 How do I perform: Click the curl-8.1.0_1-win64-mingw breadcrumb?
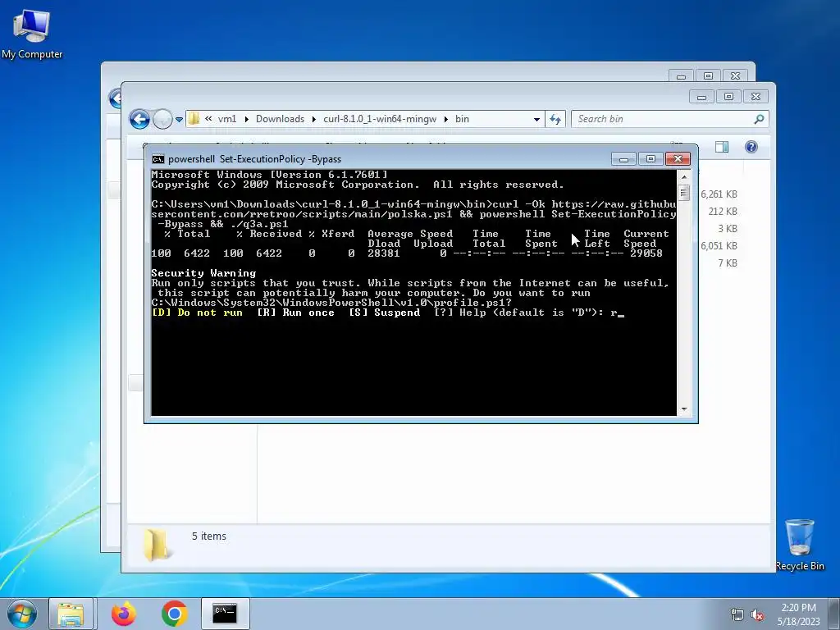pos(380,119)
